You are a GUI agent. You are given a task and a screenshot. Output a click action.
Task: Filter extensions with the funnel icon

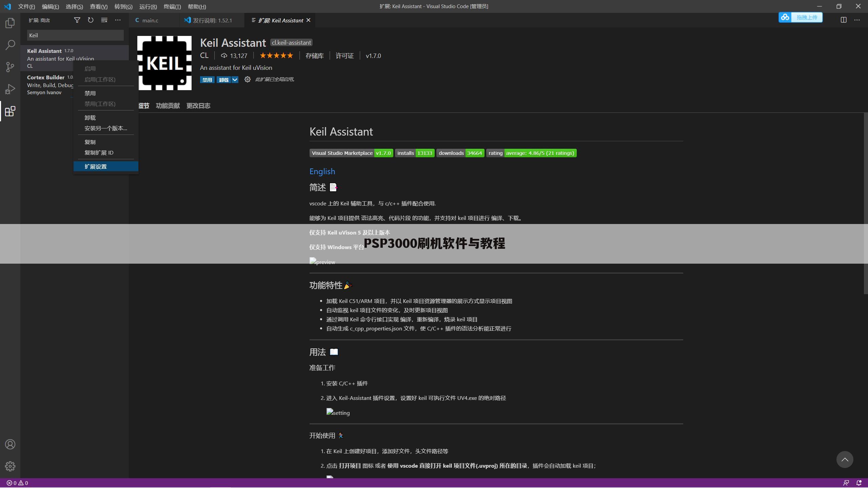[x=77, y=20]
